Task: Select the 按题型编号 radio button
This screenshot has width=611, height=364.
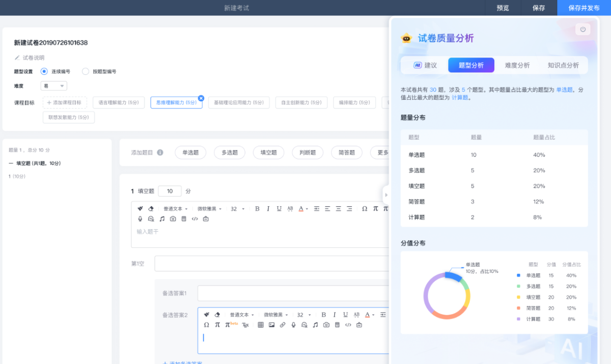Action: tap(86, 71)
